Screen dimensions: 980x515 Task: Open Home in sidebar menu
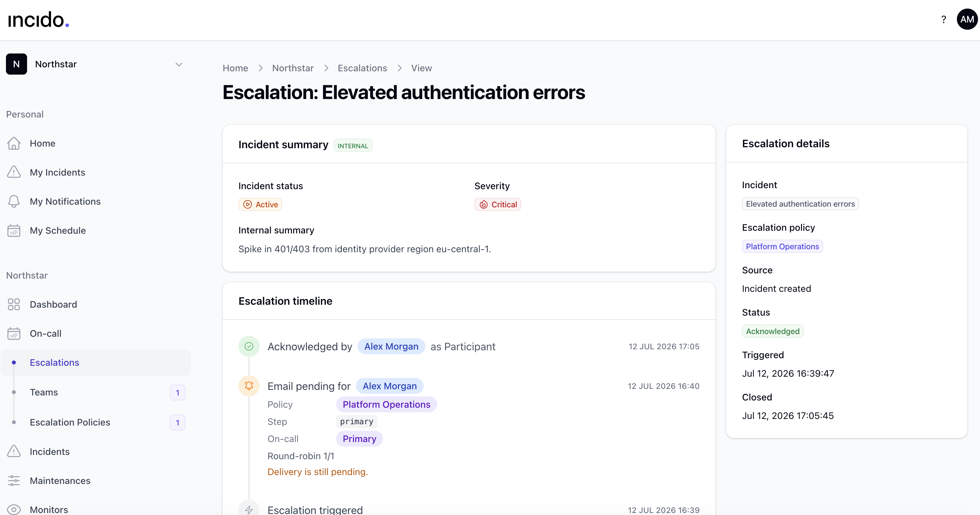click(x=43, y=143)
